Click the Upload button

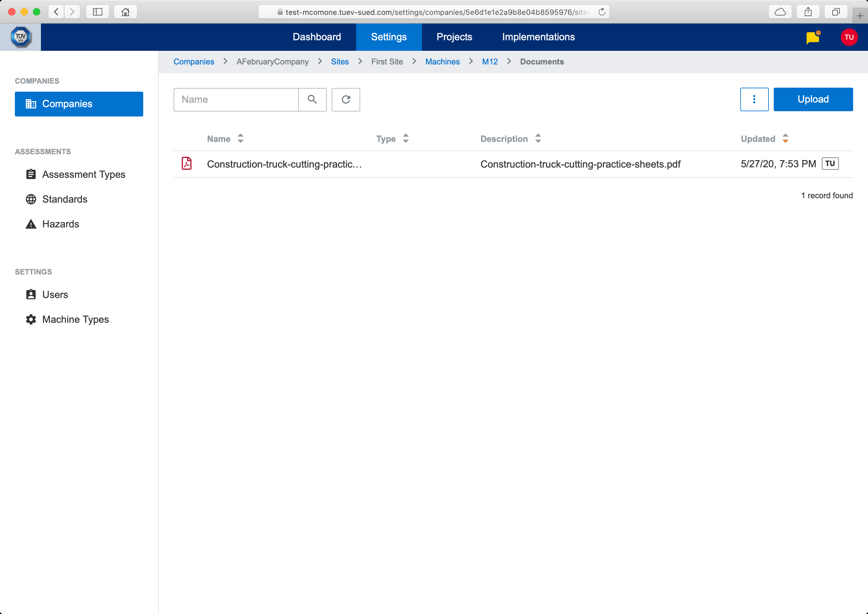[813, 99]
